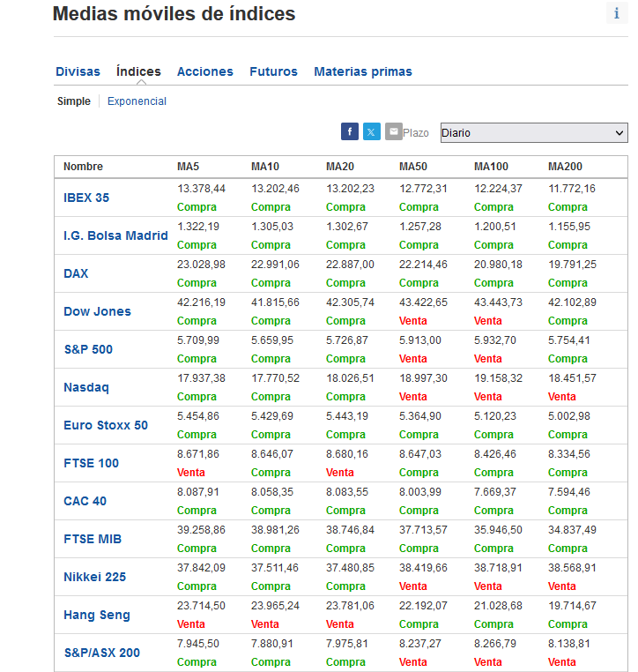
Task: Click the Dow Jones MA100 Venta signal
Action: (487, 321)
